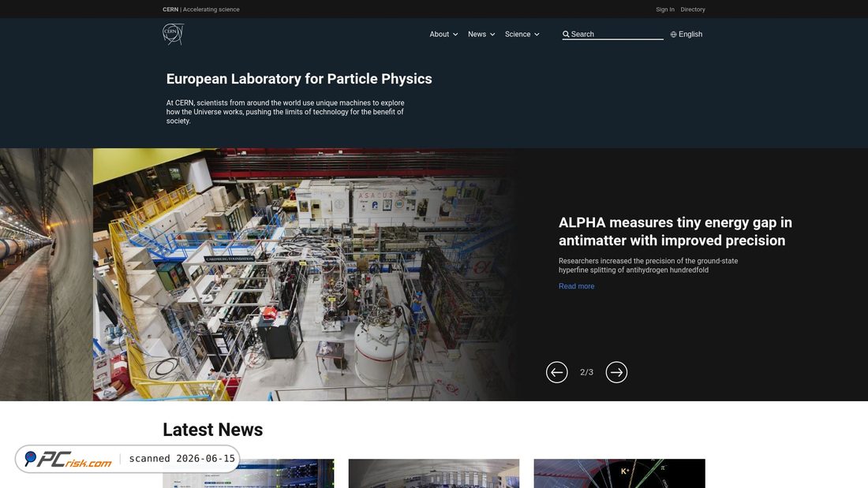868x488 pixels.
Task: Open the Directory link
Action: tap(693, 9)
